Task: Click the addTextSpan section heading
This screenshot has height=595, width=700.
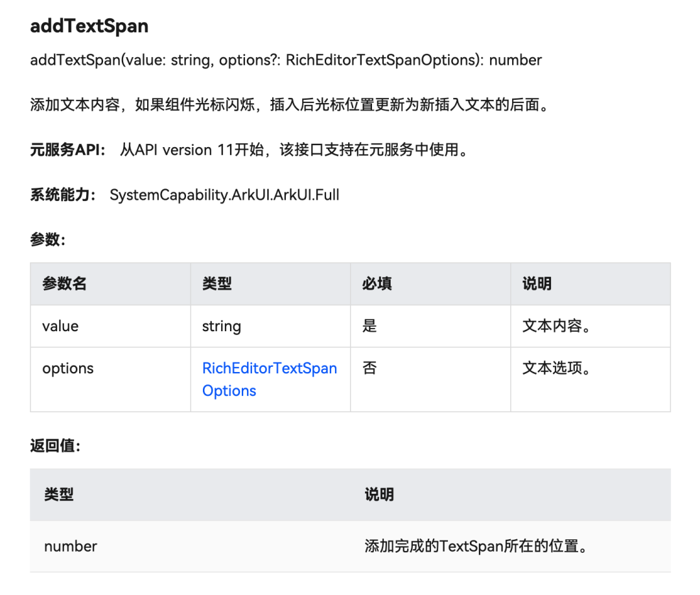Action: 89,26
